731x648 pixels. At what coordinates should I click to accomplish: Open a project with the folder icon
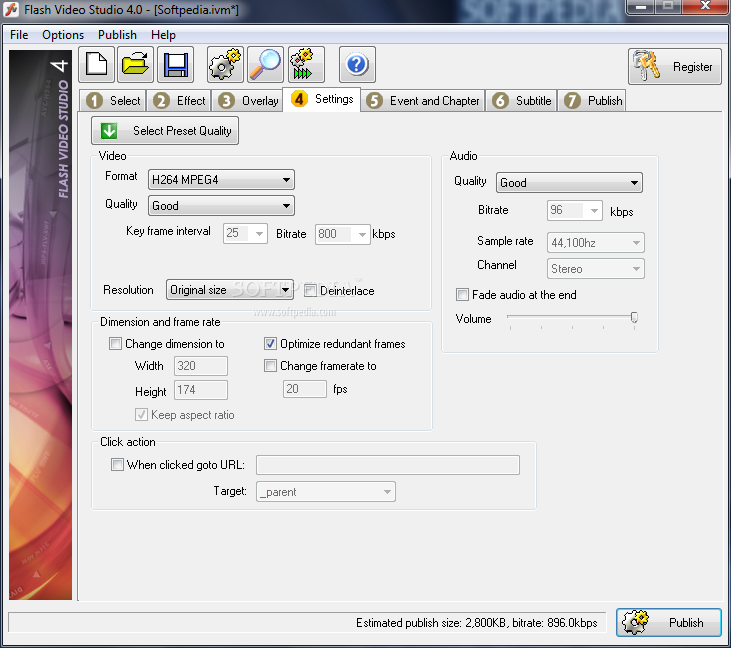[135, 65]
